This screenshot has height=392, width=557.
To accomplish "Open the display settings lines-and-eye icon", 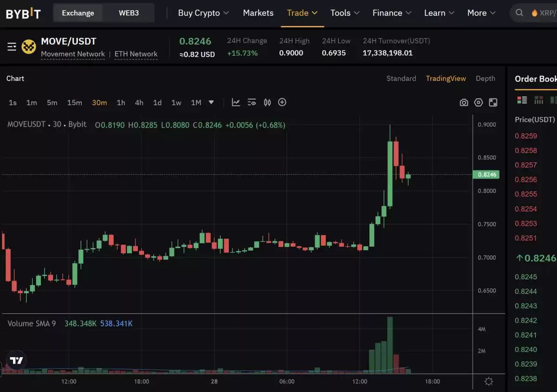I will point(252,103).
